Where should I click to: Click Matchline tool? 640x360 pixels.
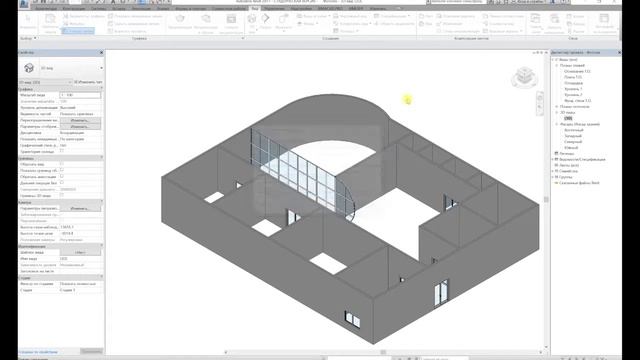coord(503,16)
